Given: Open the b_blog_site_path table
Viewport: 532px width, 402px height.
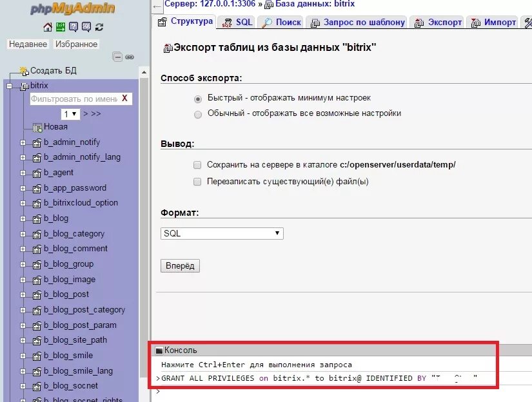Looking at the screenshot, I should (75, 340).
